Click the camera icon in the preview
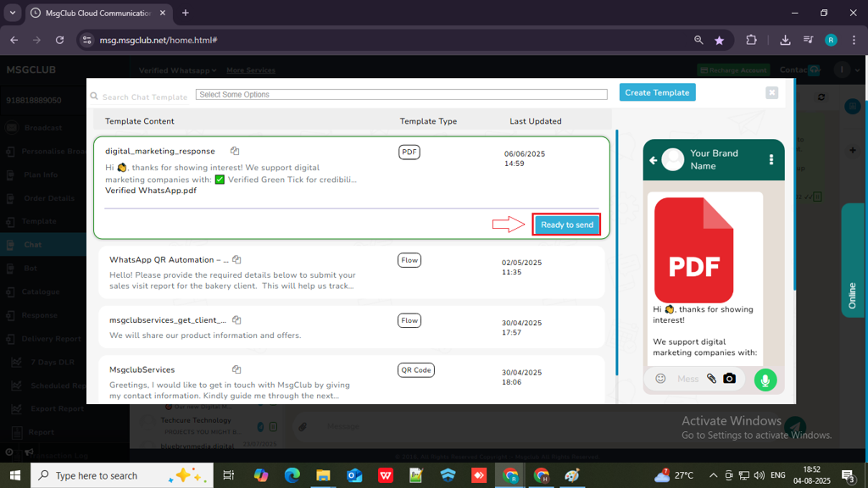This screenshot has width=868, height=488. 730,379
